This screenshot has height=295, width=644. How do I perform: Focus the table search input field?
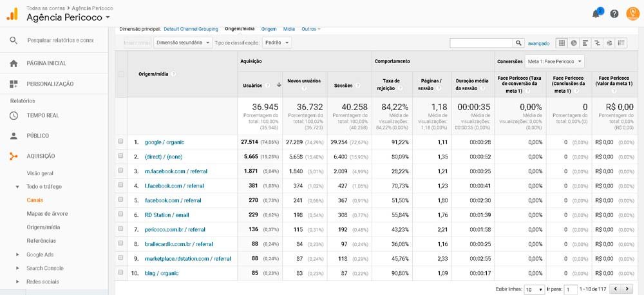[x=481, y=43]
